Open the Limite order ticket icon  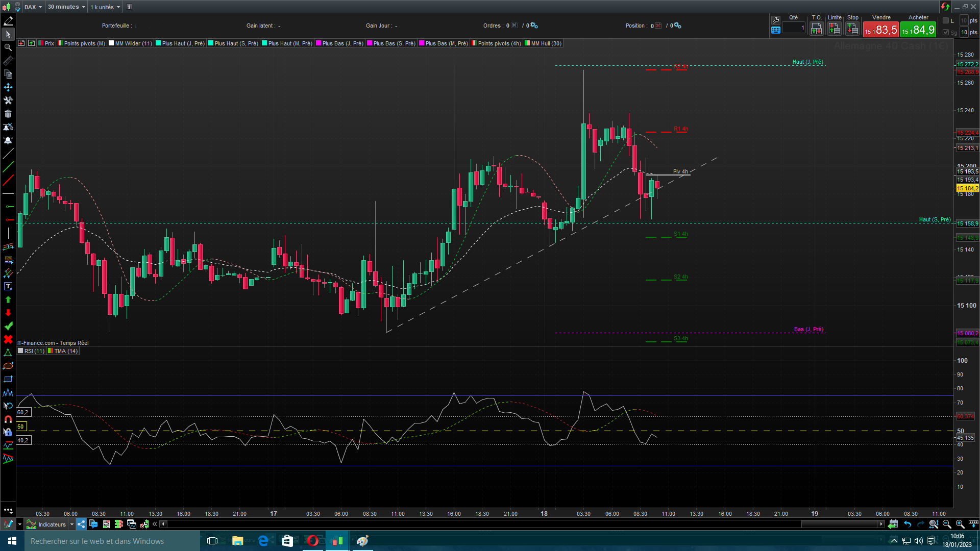pos(835,29)
